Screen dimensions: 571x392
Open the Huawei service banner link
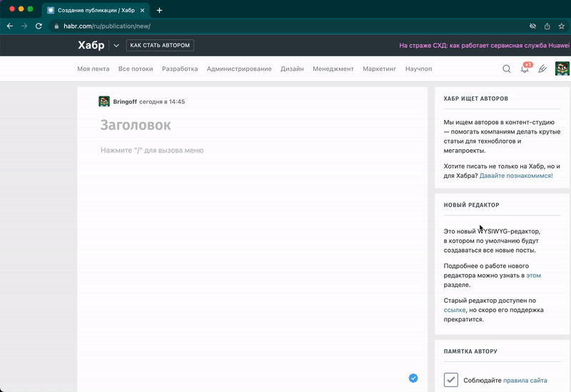[485, 46]
